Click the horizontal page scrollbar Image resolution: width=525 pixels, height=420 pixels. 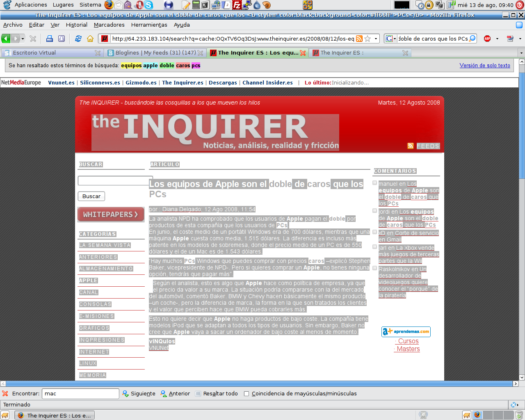tap(259, 384)
